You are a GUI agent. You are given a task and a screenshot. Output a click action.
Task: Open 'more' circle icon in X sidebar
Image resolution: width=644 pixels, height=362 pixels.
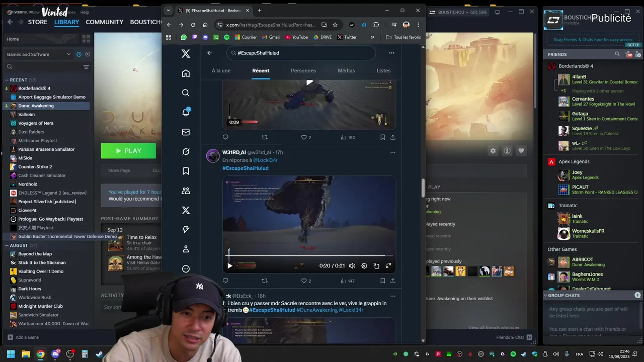tap(186, 268)
